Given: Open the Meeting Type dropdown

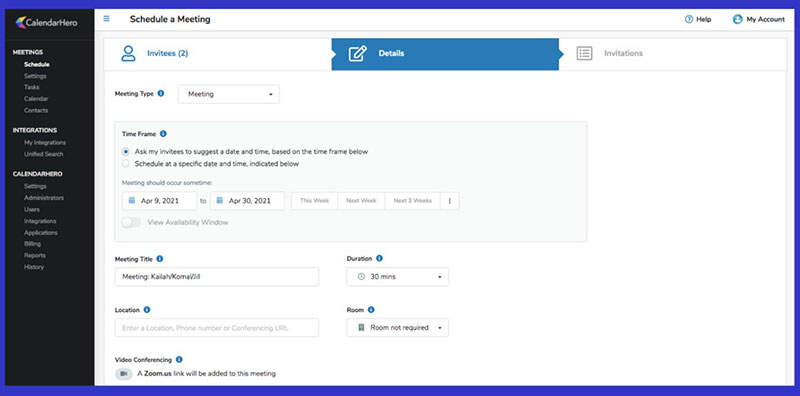Looking at the screenshot, I should click(x=229, y=94).
